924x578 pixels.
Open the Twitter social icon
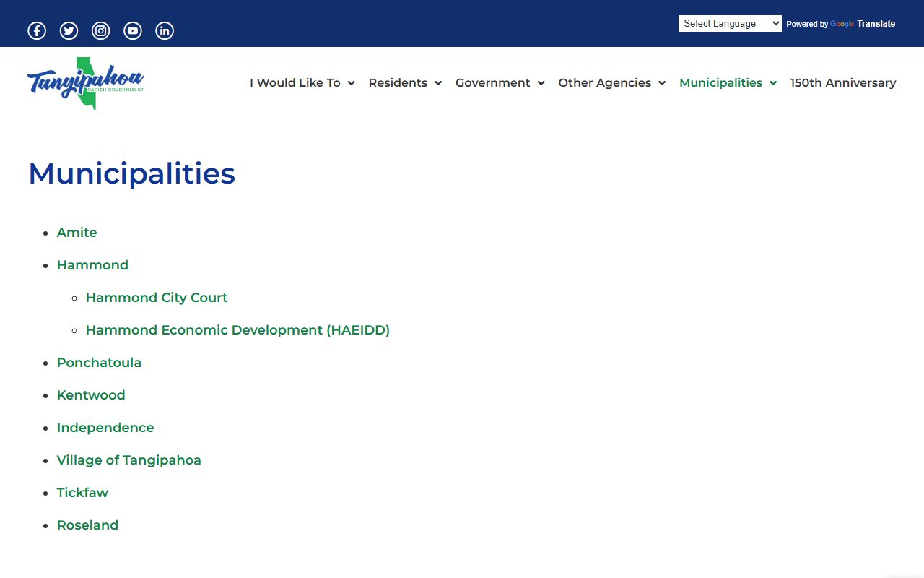point(69,30)
